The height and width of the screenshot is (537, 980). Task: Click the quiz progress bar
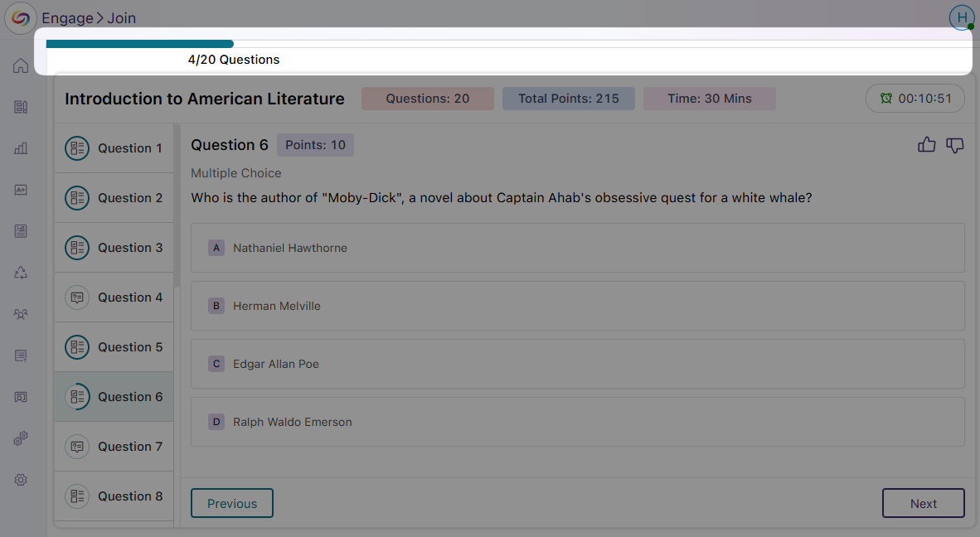pyautogui.click(x=507, y=44)
